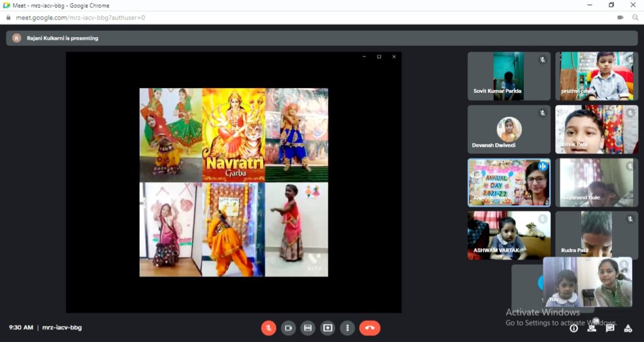Click the Present now screen-share icon
The image size is (644, 342).
[x=327, y=328]
